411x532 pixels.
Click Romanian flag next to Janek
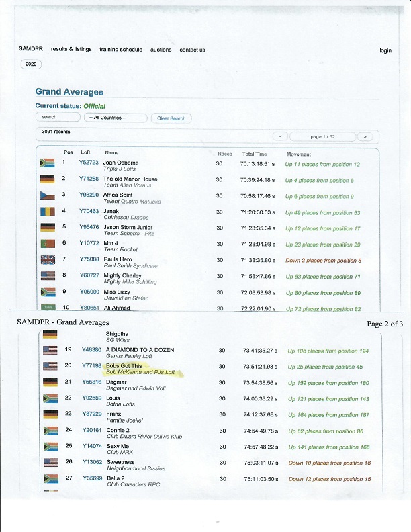coord(47,212)
